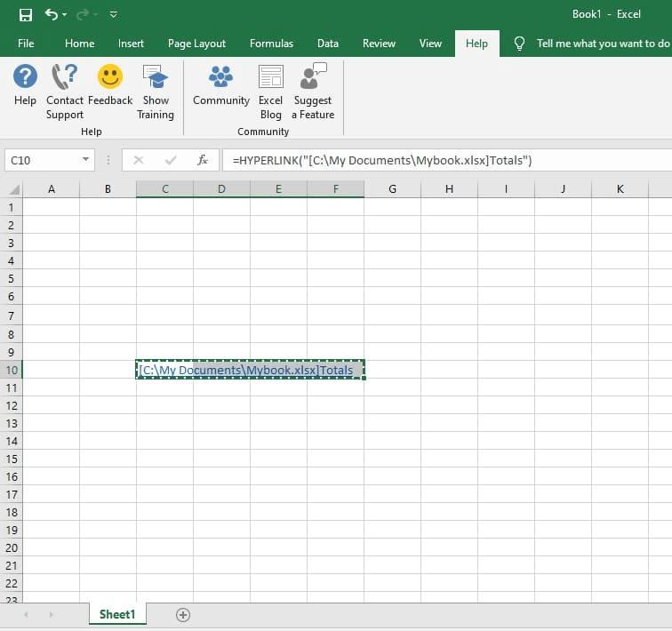Click the hyperlink in cell C10
The height and width of the screenshot is (631, 672).
[x=246, y=370]
